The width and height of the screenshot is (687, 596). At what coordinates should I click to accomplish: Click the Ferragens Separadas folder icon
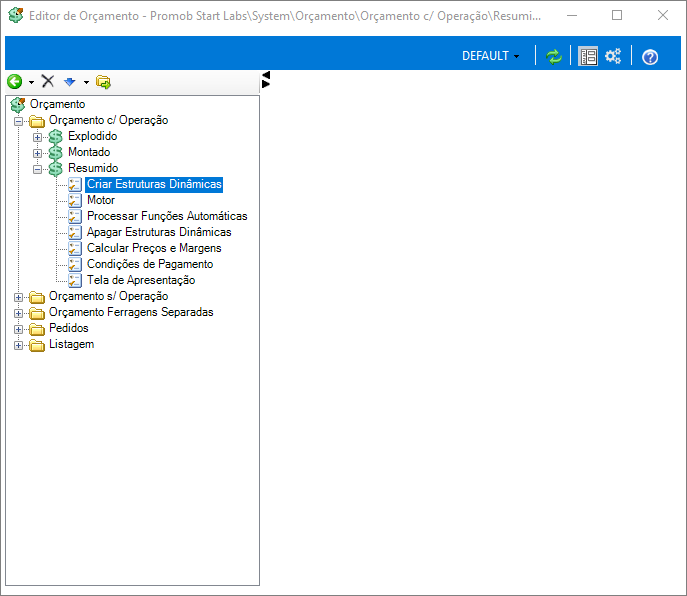click(x=37, y=314)
